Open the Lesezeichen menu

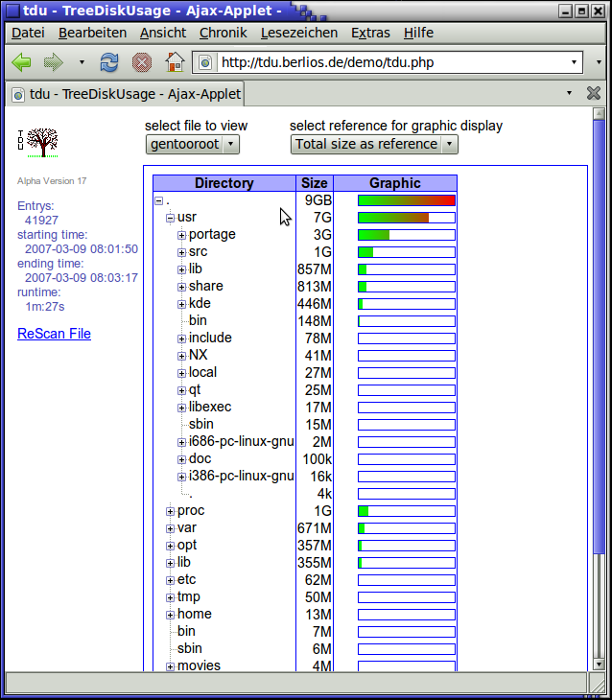click(298, 33)
